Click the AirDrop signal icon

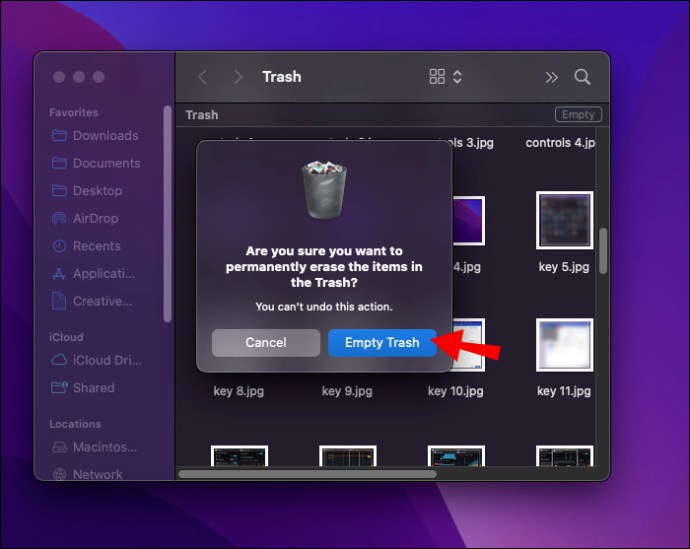59,218
